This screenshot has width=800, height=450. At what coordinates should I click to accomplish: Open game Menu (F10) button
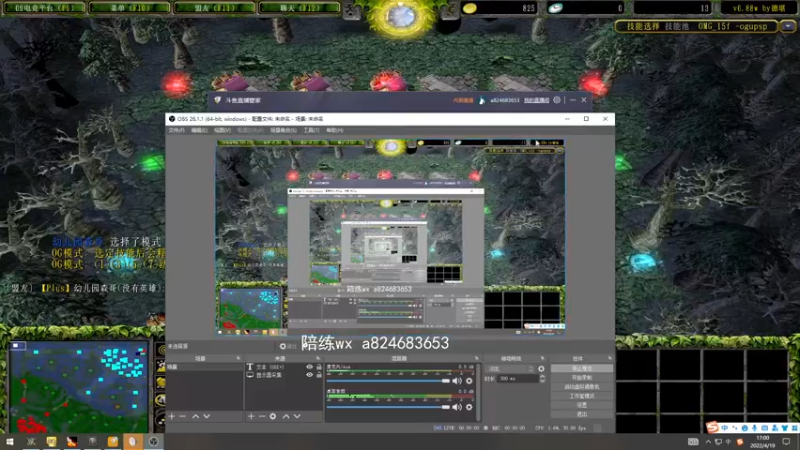[130, 8]
